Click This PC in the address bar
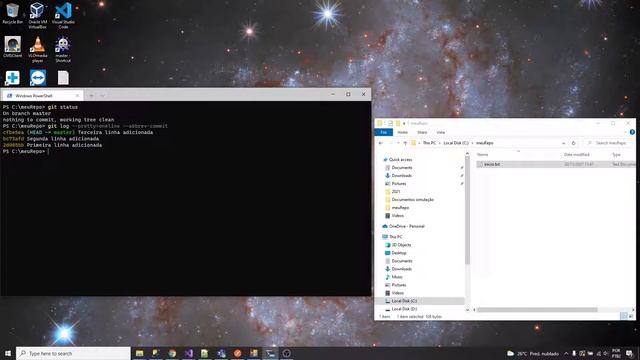This screenshot has width=640, height=360. click(x=429, y=143)
